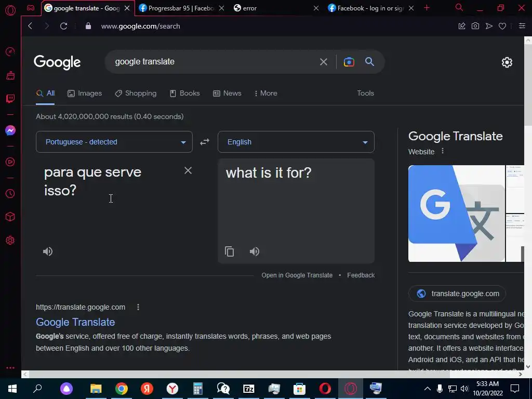
Task: Open Windows Start menu
Action: (12, 389)
